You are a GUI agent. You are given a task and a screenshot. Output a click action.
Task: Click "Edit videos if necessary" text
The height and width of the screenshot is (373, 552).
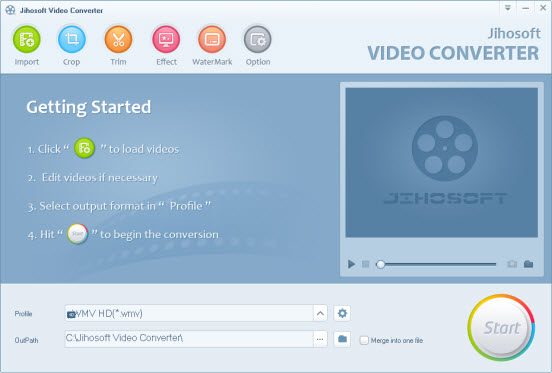(x=100, y=177)
